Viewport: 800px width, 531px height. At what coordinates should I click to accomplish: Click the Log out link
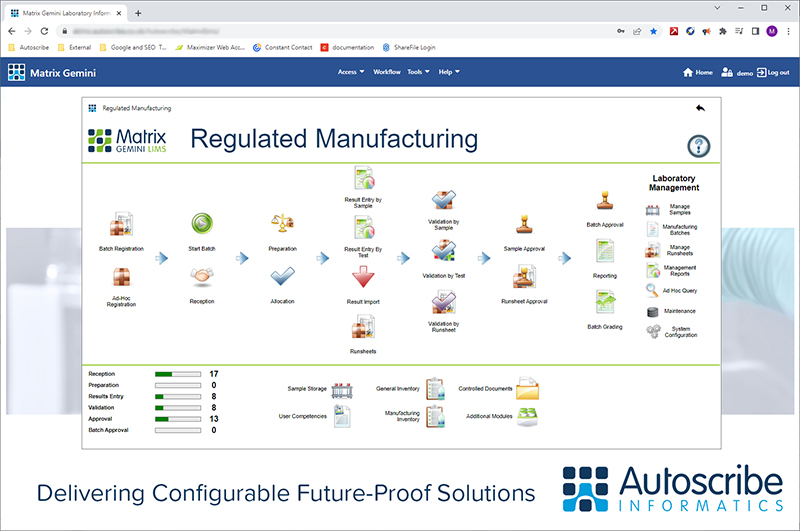(x=773, y=72)
